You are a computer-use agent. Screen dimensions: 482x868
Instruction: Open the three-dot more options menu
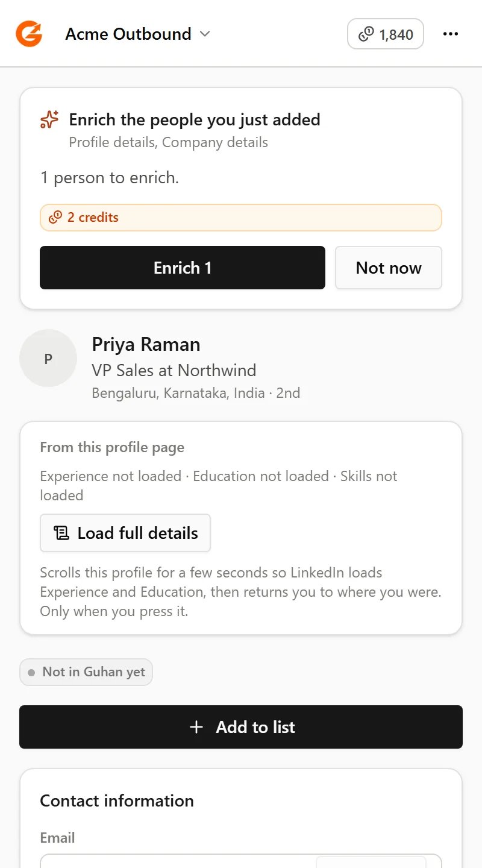(451, 34)
